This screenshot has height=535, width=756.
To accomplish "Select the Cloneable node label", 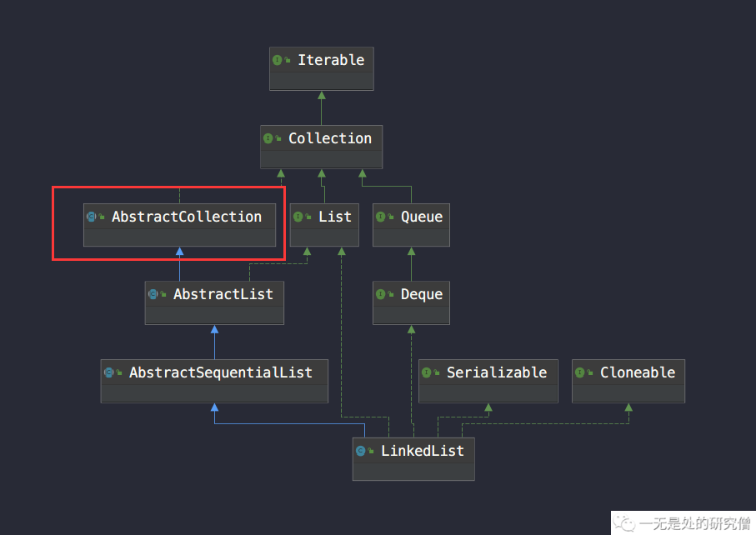I will (638, 372).
